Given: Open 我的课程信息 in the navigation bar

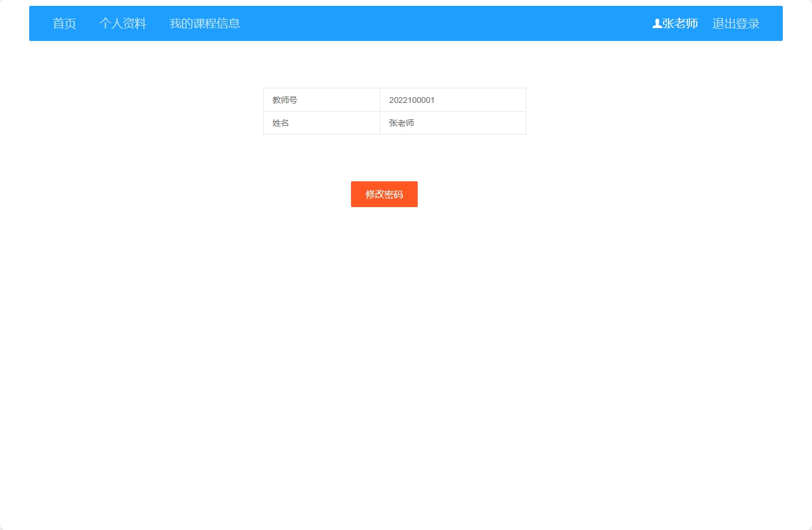Looking at the screenshot, I should (x=205, y=23).
